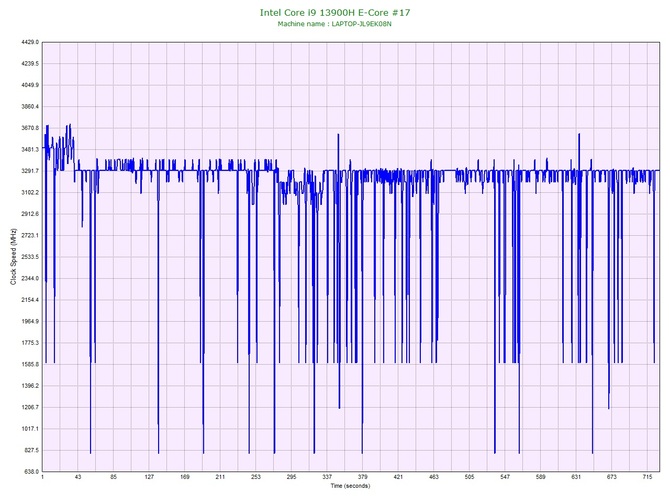Click the 463 time-axis tick label

click(434, 477)
